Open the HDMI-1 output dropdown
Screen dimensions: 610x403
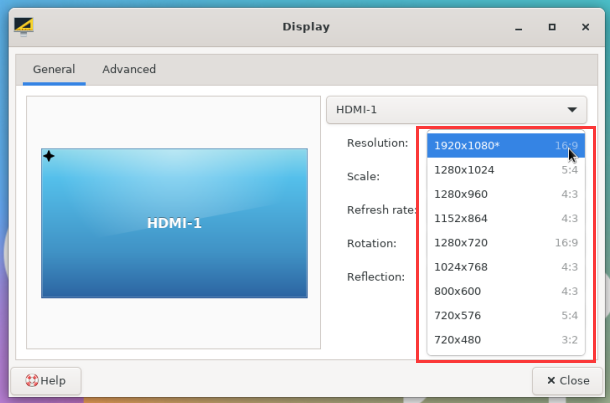click(x=456, y=110)
